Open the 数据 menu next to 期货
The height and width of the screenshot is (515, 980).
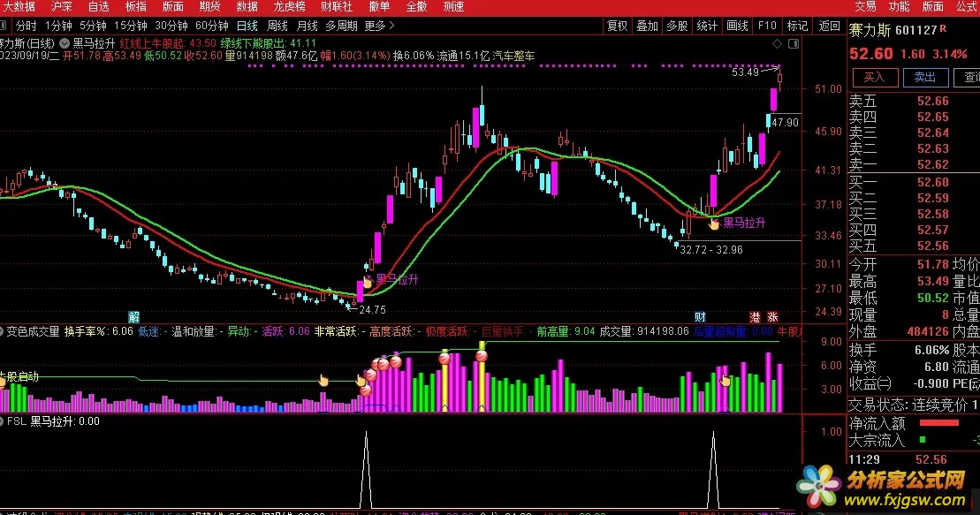[x=247, y=7]
